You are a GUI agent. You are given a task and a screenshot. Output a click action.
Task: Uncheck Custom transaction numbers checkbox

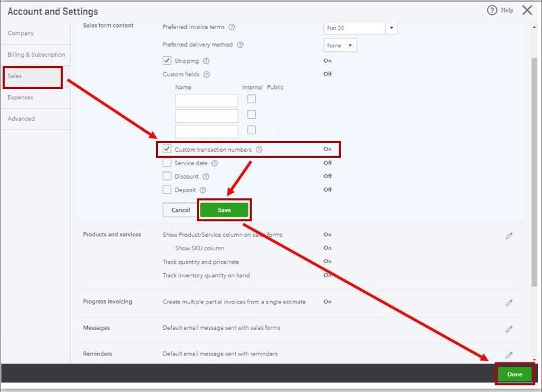[x=167, y=149]
